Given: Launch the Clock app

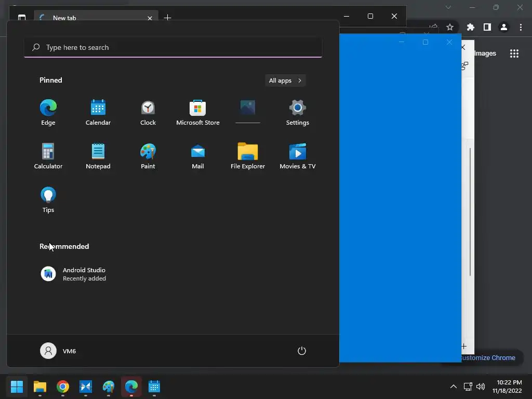Looking at the screenshot, I should coord(148,113).
